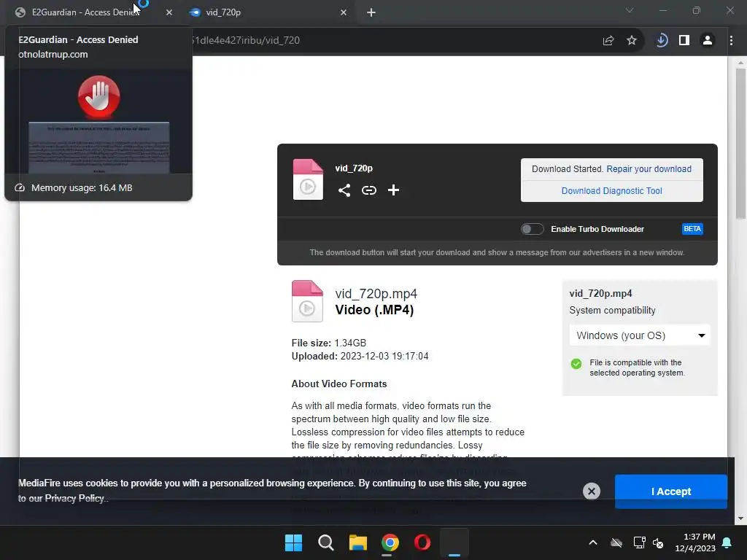Toggle the Chrome side panel

pos(684,41)
